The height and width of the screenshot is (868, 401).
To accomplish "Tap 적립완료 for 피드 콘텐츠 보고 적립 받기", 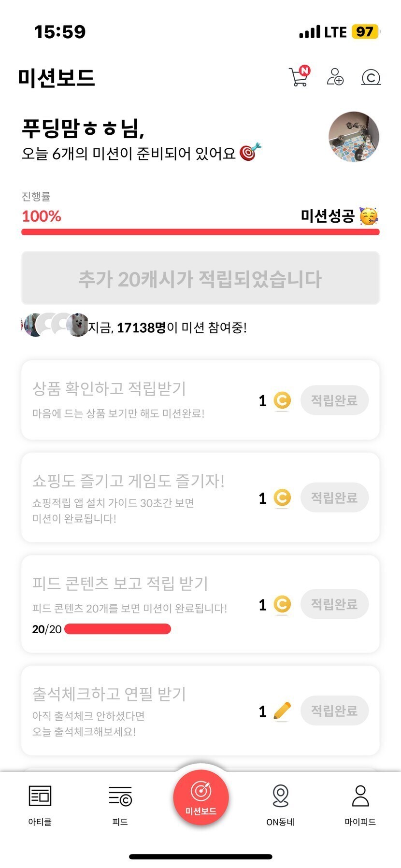I will [334, 604].
